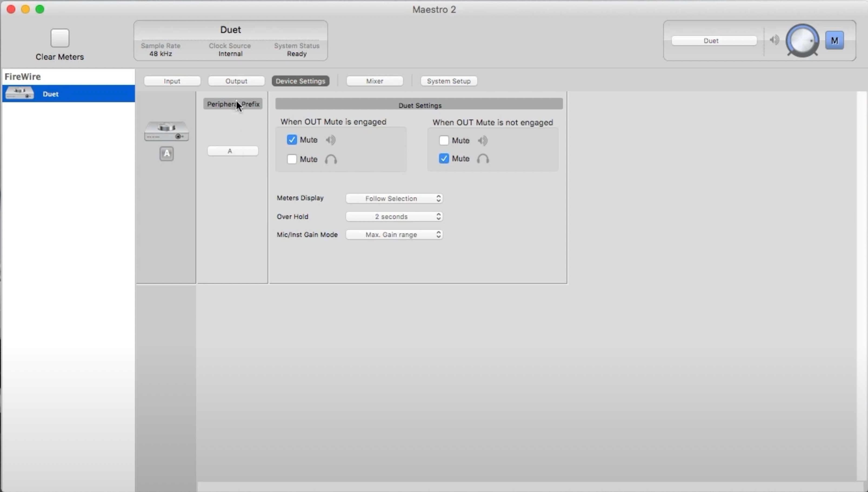Open the Mixer tab
Viewport: 868px width, 492px height.
point(375,81)
